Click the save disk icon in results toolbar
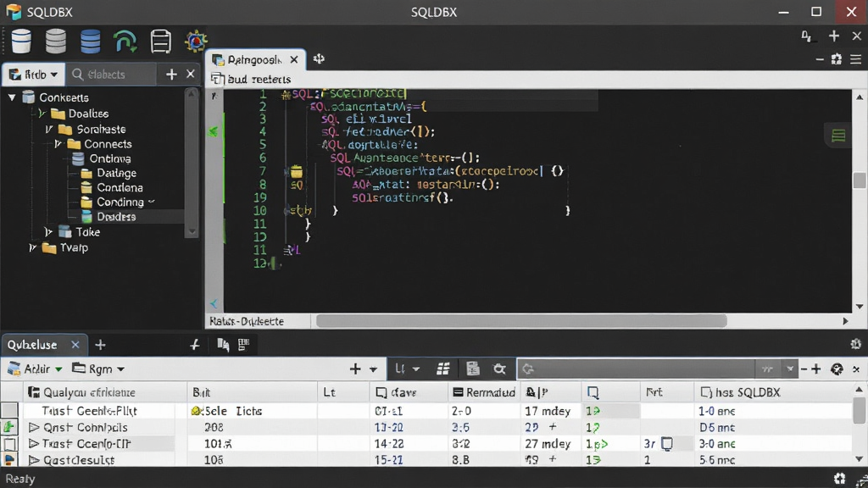This screenshot has width=868, height=488. pos(472,369)
